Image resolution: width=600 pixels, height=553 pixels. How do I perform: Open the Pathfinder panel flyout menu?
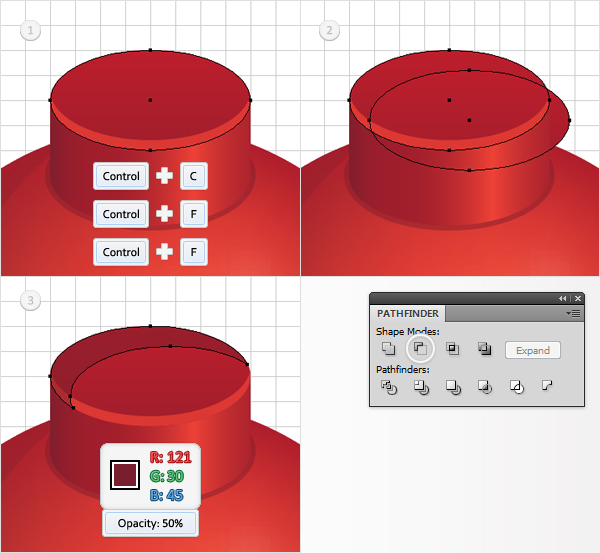click(x=573, y=314)
